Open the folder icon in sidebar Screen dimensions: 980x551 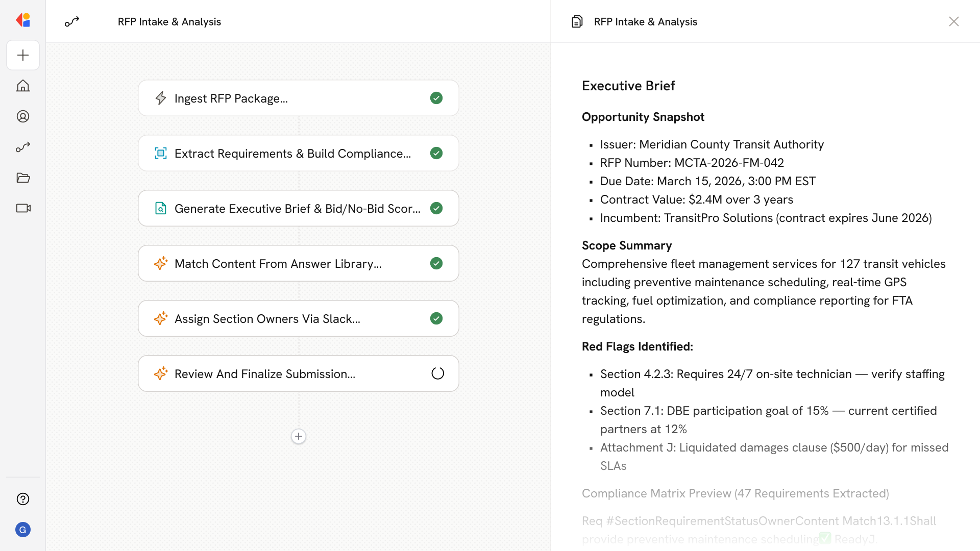point(23,178)
